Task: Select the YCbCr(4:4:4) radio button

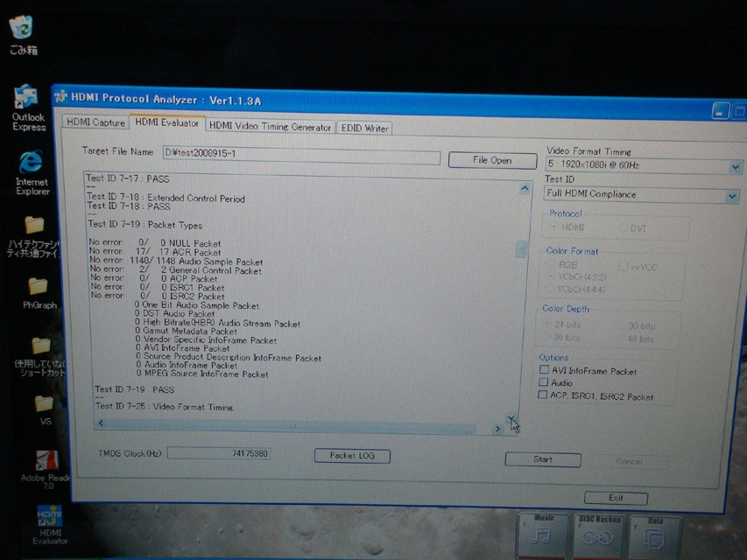Action: click(550, 289)
